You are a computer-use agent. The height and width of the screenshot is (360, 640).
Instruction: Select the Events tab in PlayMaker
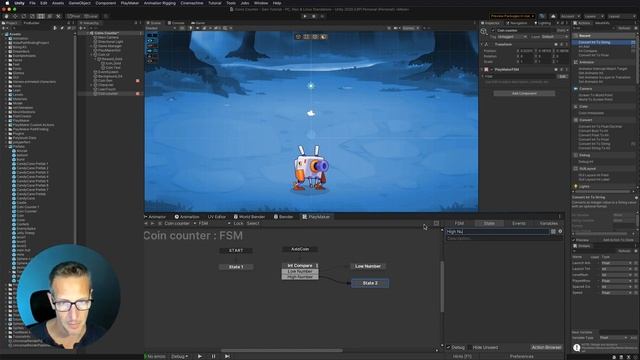pyautogui.click(x=519, y=223)
